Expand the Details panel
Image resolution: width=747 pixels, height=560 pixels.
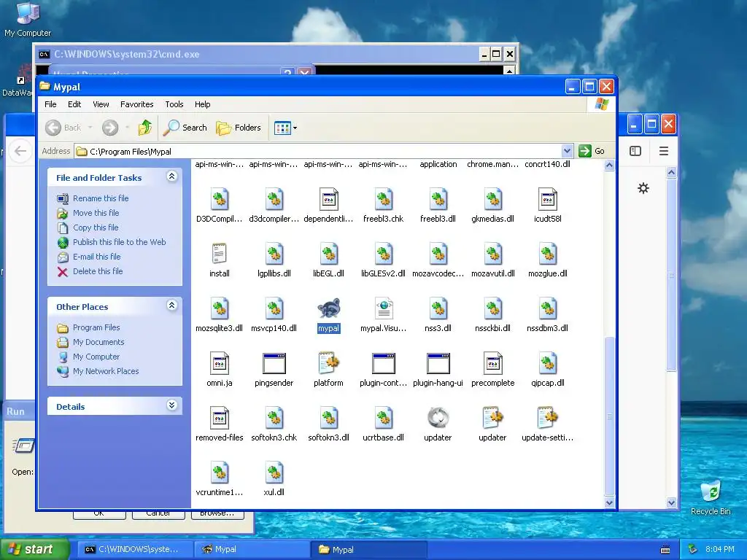pos(172,405)
